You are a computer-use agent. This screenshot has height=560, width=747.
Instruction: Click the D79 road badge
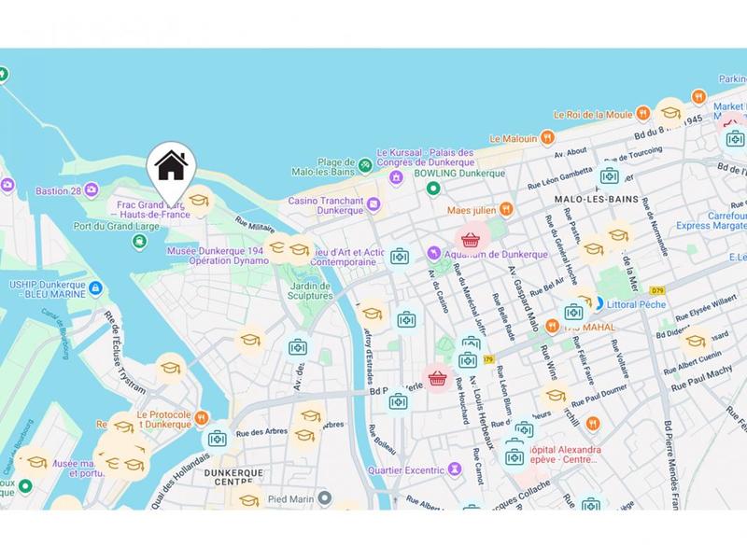(657, 290)
